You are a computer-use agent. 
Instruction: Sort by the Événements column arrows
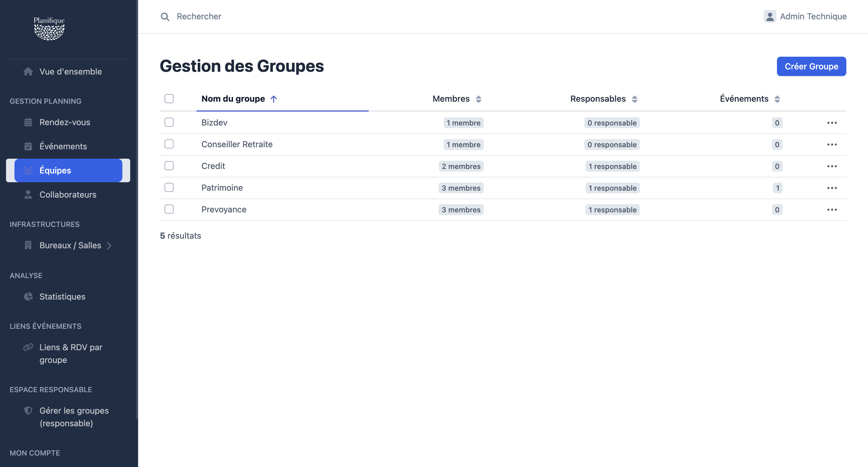[x=777, y=99]
